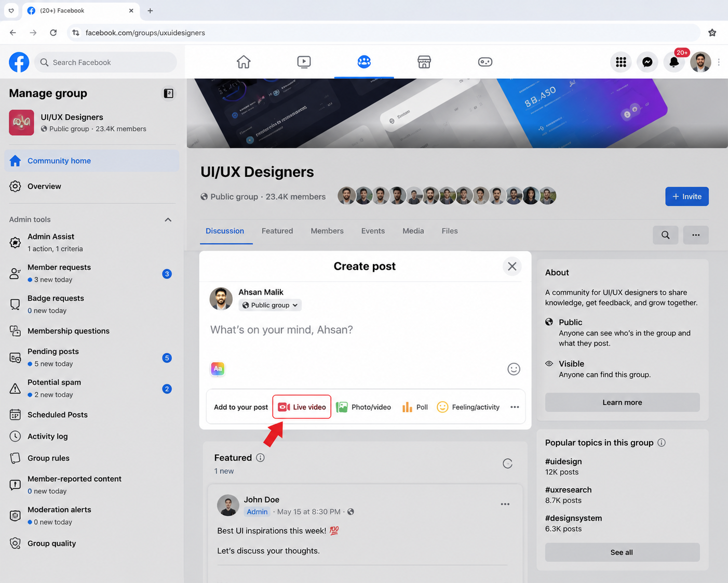
Task: Open Membership questions in sidebar
Action: coord(92,331)
